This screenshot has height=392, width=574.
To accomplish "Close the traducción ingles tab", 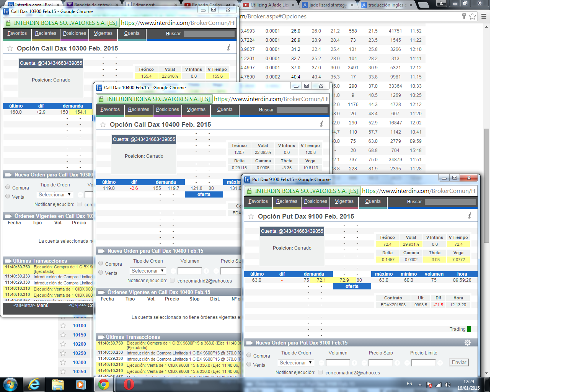I will click(x=411, y=5).
